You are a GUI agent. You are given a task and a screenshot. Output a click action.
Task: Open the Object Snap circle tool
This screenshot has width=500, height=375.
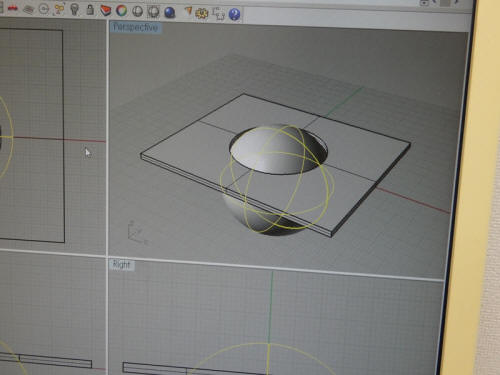(x=44, y=9)
